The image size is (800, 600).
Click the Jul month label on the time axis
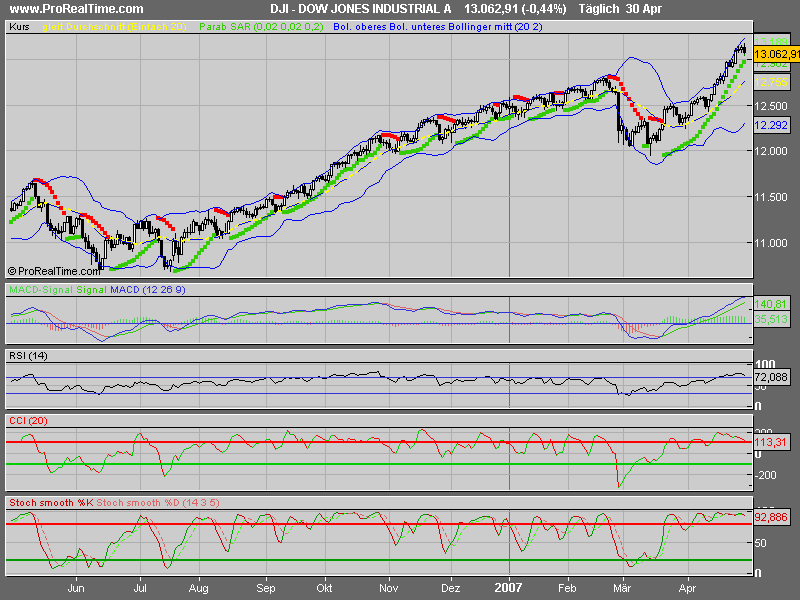(x=140, y=588)
